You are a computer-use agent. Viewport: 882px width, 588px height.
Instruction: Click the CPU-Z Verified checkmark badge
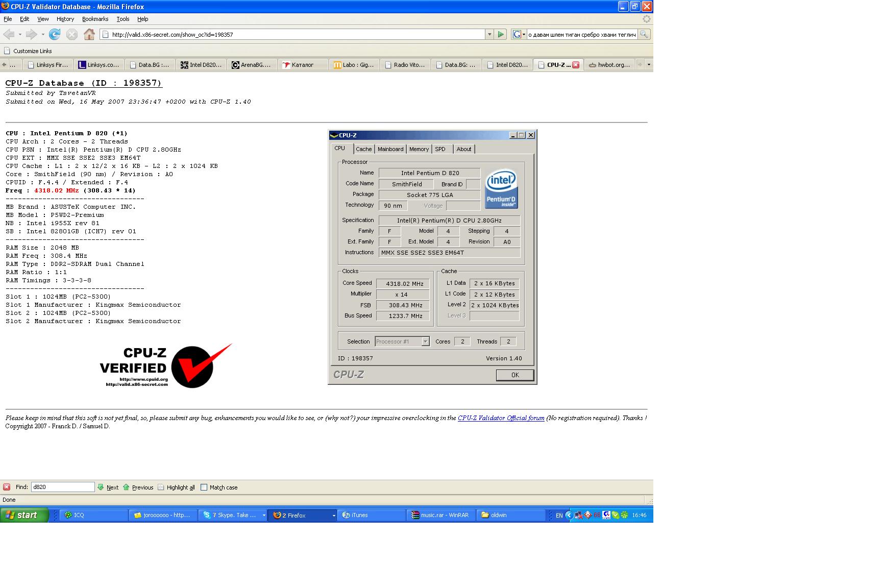pyautogui.click(x=166, y=365)
